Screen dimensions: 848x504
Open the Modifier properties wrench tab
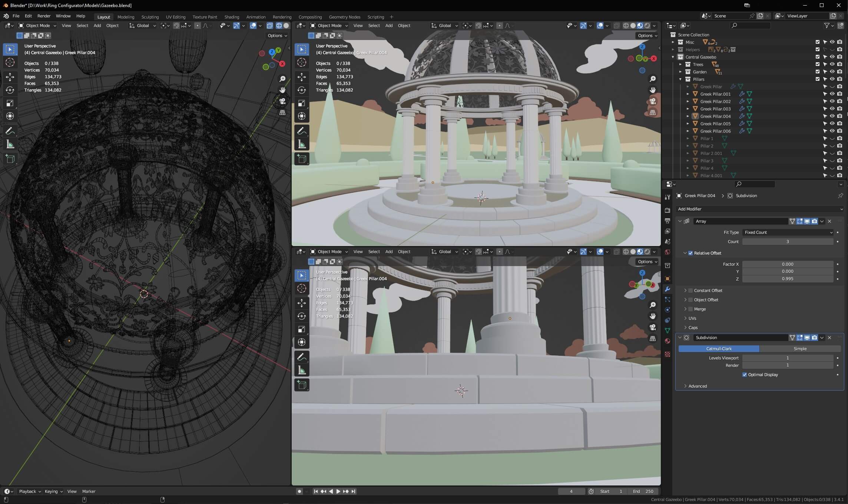pyautogui.click(x=668, y=289)
